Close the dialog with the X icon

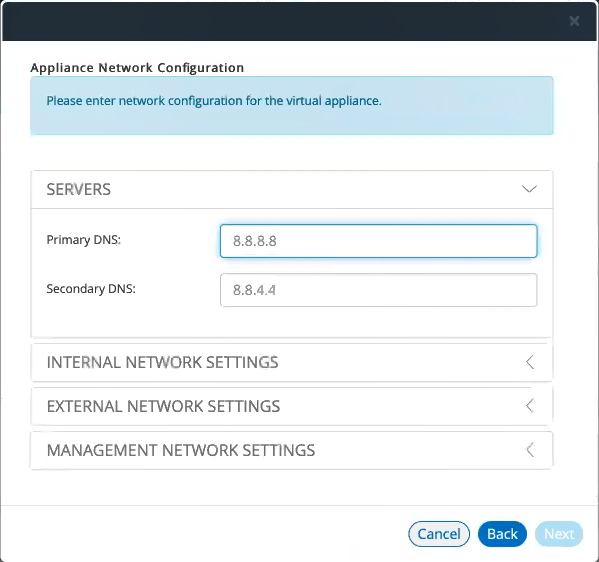coord(574,21)
